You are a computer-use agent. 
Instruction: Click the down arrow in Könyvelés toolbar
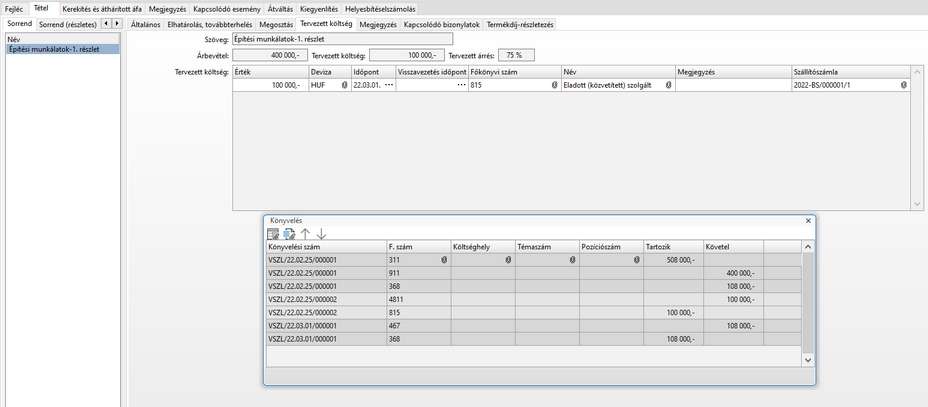coord(321,233)
